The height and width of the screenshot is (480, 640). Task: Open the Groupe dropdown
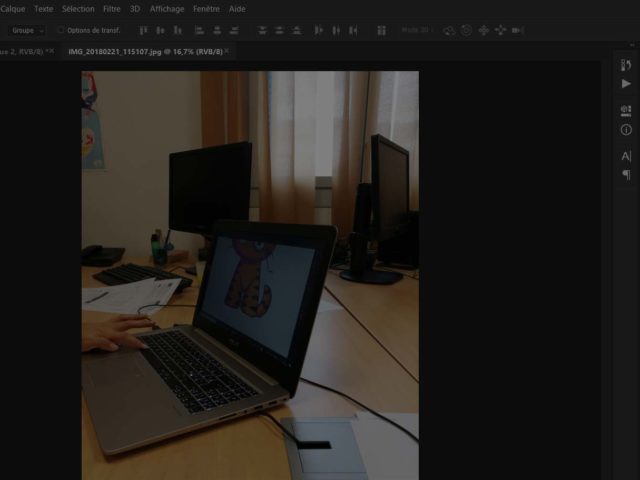pos(27,30)
